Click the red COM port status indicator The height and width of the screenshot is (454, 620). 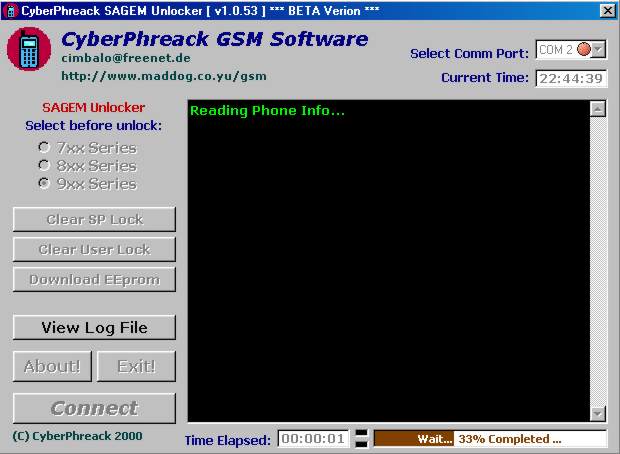point(584,49)
